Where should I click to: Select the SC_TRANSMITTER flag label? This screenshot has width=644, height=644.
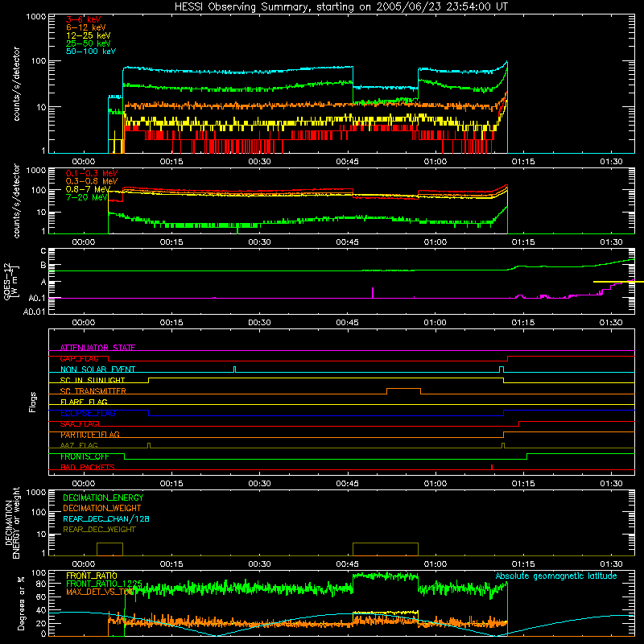pos(93,391)
